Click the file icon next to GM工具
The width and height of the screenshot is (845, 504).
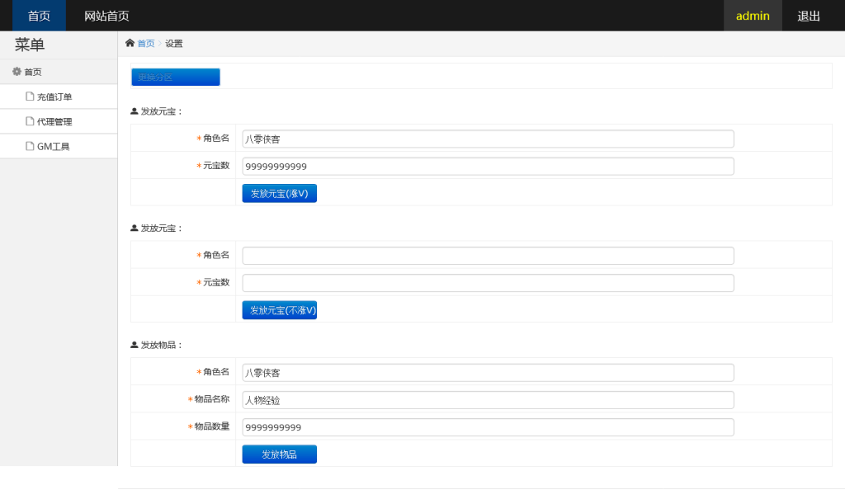pos(30,146)
